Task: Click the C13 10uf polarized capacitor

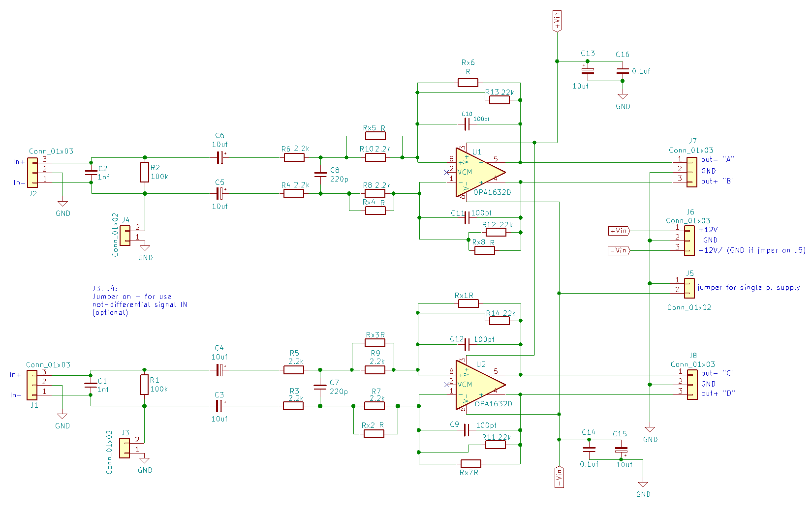Action: [588, 71]
